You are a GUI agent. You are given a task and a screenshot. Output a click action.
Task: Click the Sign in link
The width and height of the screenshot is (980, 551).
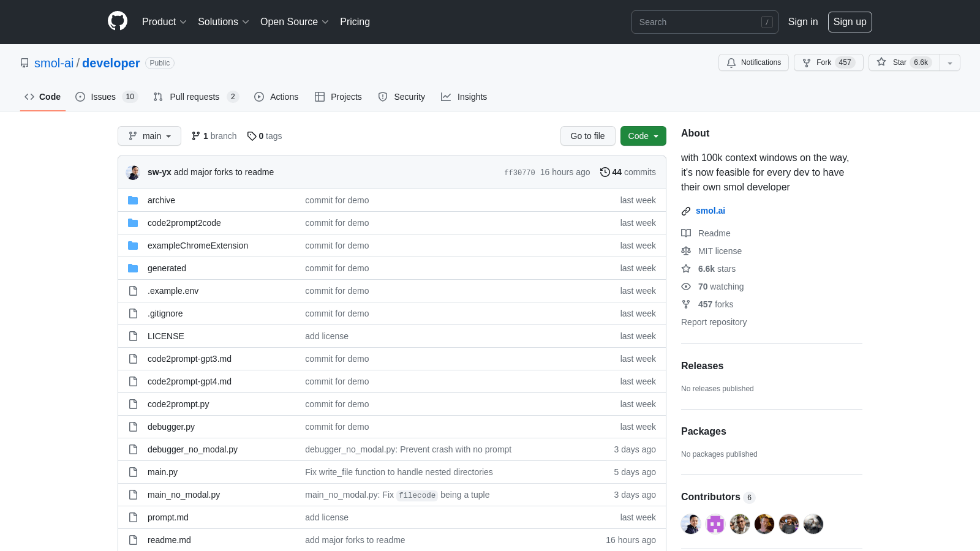(803, 22)
